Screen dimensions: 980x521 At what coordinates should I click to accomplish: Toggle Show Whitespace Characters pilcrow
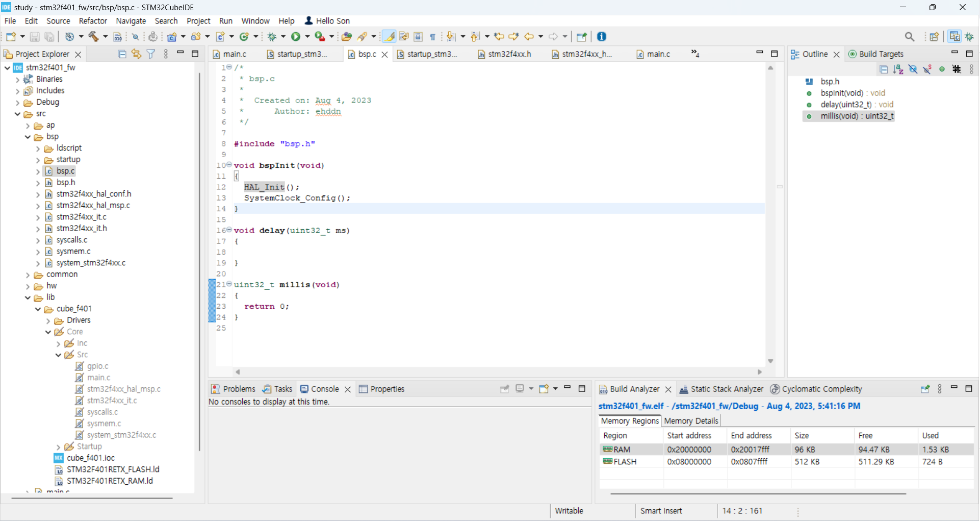[x=432, y=37]
